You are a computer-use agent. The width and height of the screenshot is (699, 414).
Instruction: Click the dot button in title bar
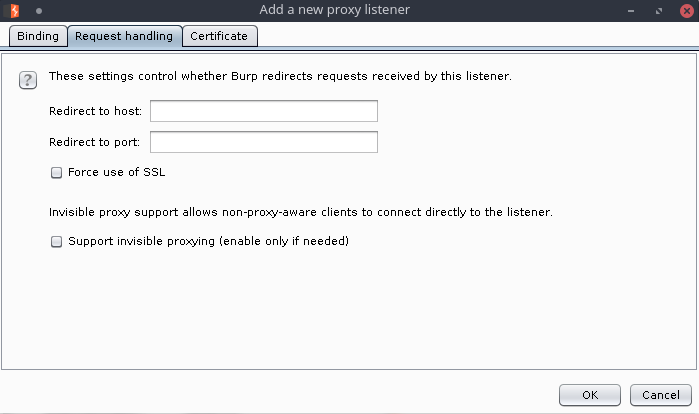click(39, 11)
